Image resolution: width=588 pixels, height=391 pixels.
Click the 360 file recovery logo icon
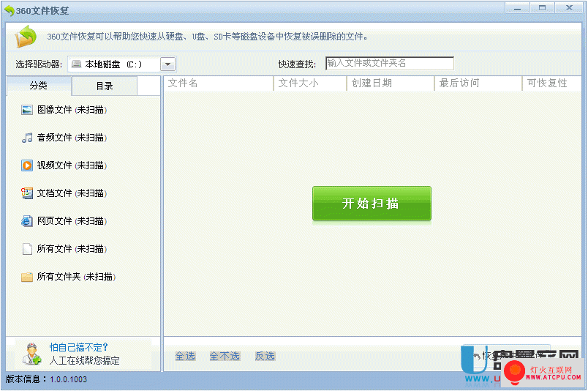point(25,37)
